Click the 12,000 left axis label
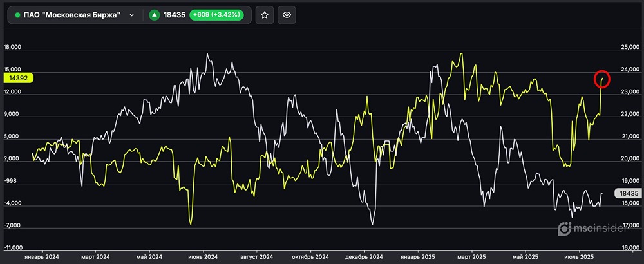This screenshot has height=264, width=644. [12, 92]
